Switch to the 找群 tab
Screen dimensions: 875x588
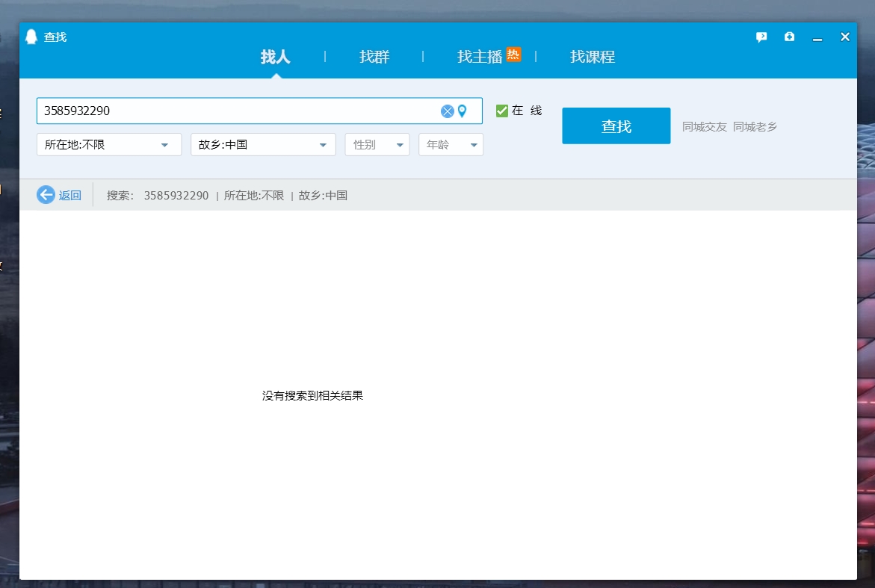tap(374, 57)
